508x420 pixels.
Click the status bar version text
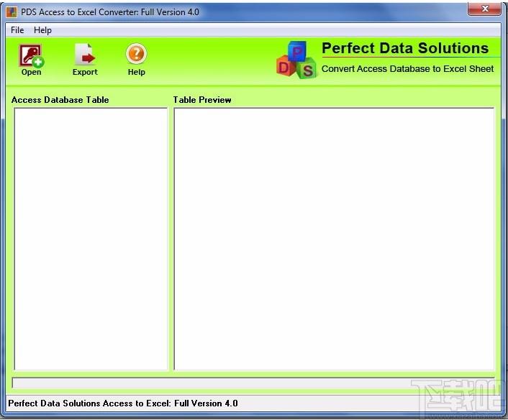tap(123, 403)
